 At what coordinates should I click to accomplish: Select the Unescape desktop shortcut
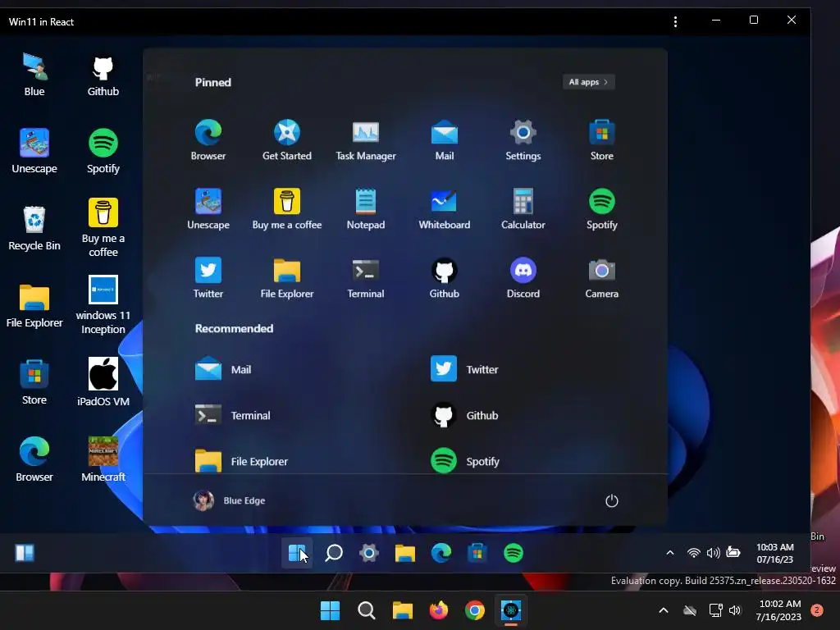pyautogui.click(x=34, y=152)
